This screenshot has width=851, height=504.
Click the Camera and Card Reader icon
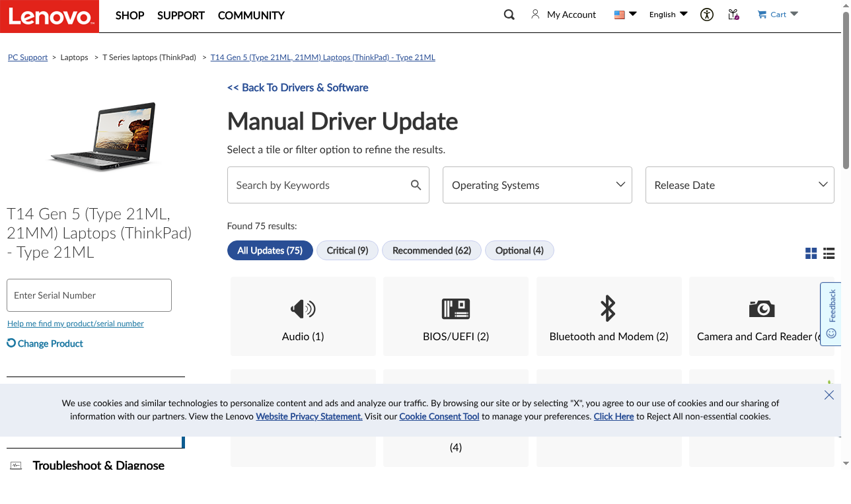pos(762,308)
